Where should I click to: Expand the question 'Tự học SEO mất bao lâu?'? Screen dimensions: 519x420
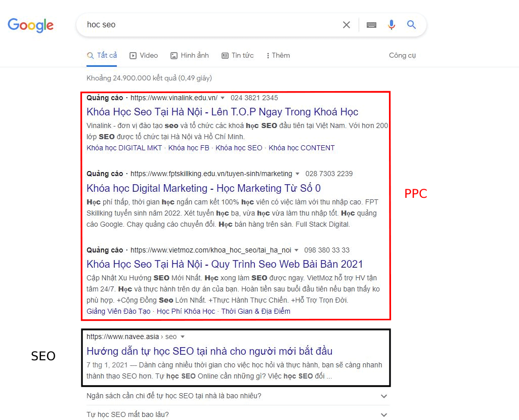(384, 414)
